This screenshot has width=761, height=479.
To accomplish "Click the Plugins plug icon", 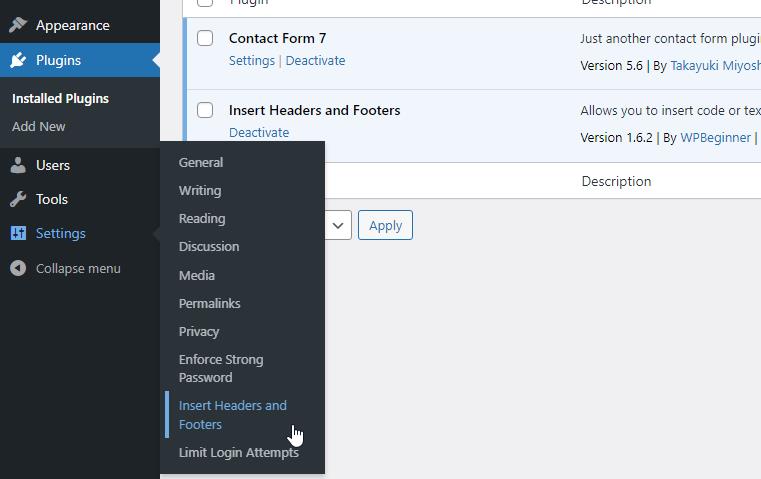I will pyautogui.click(x=18, y=60).
